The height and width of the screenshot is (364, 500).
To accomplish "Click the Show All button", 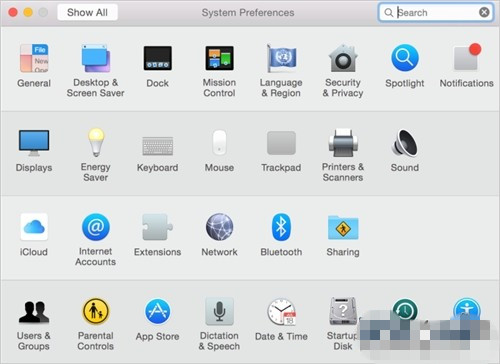I will point(87,12).
